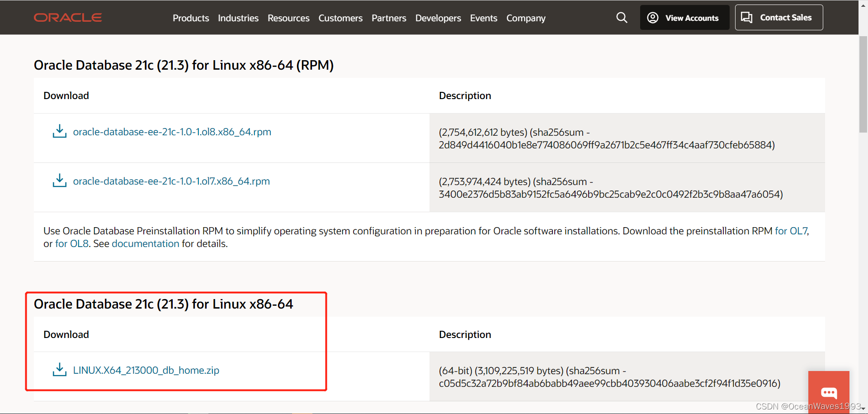This screenshot has width=868, height=414.
Task: Click the download icon beside the ol7 rpm file
Action: [59, 180]
